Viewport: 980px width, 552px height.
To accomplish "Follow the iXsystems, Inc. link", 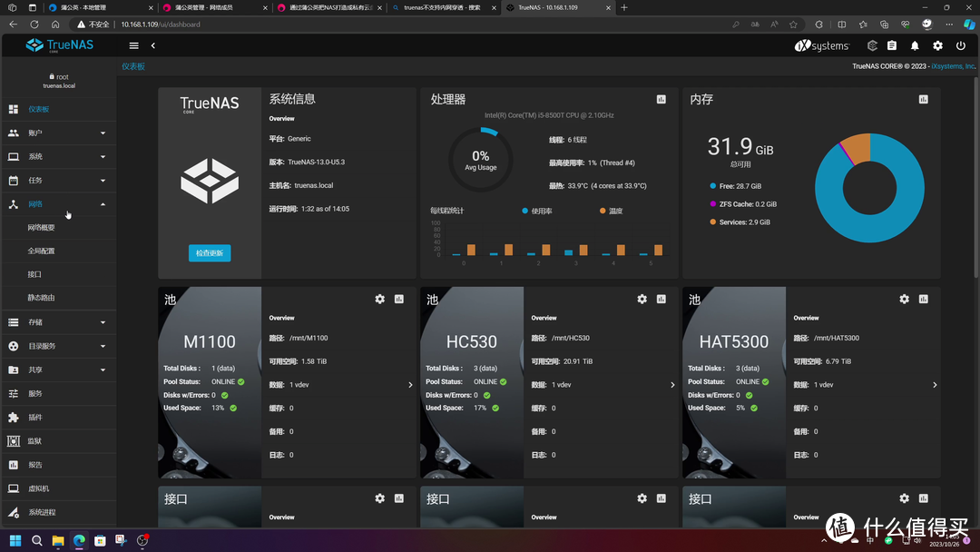I will tap(953, 66).
